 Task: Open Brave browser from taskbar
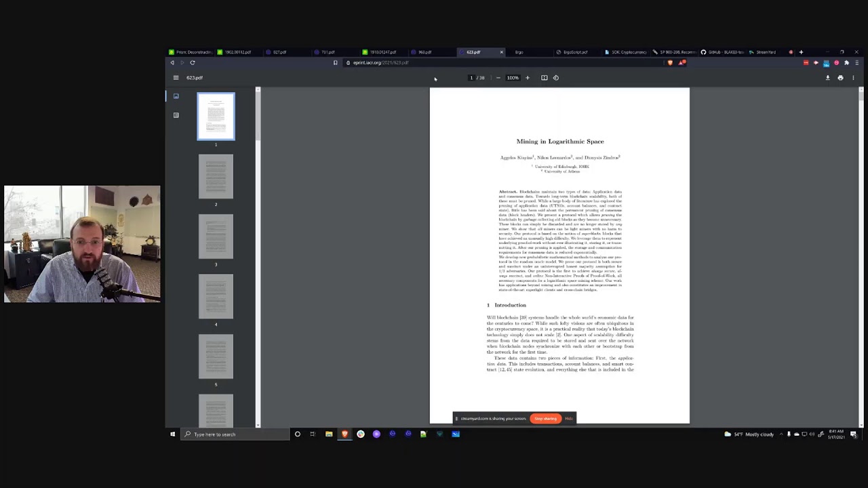click(344, 434)
